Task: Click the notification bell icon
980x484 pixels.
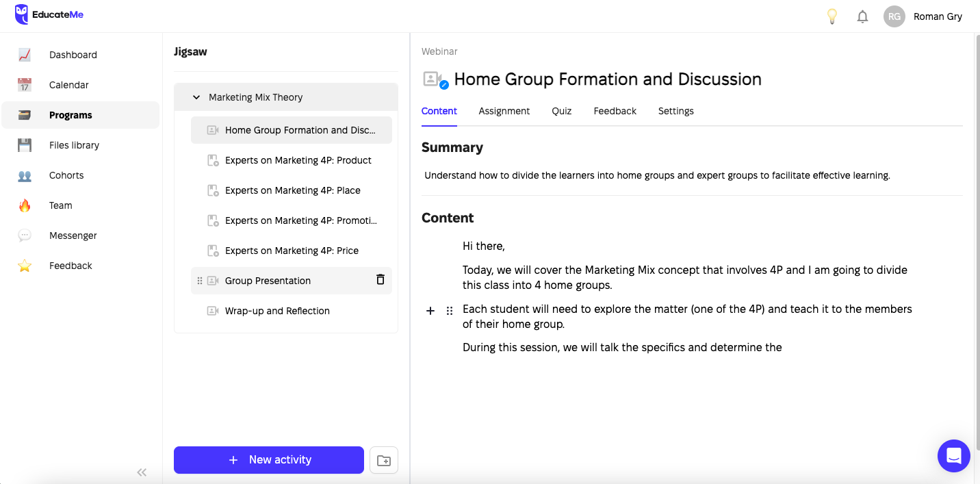Action: click(x=862, y=16)
